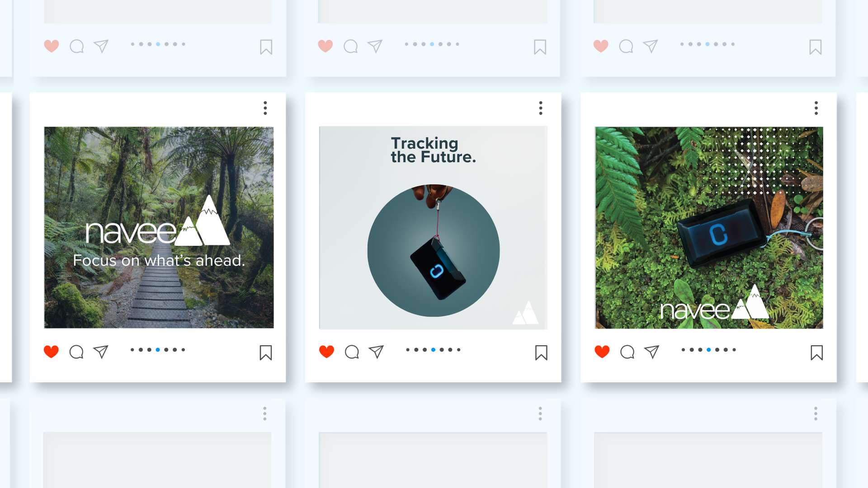Select the blue carousel dot under forest post
Viewport: 868px width, 488px height.
[158, 350]
